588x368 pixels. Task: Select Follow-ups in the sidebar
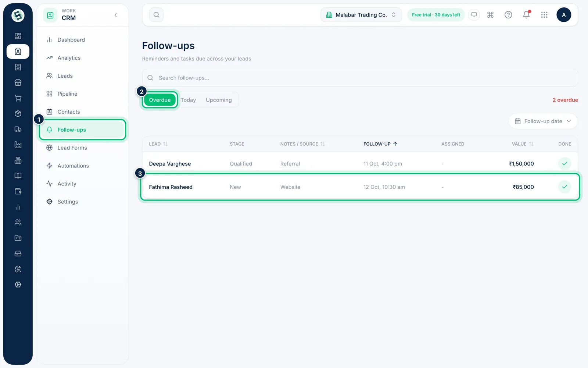[x=82, y=130]
